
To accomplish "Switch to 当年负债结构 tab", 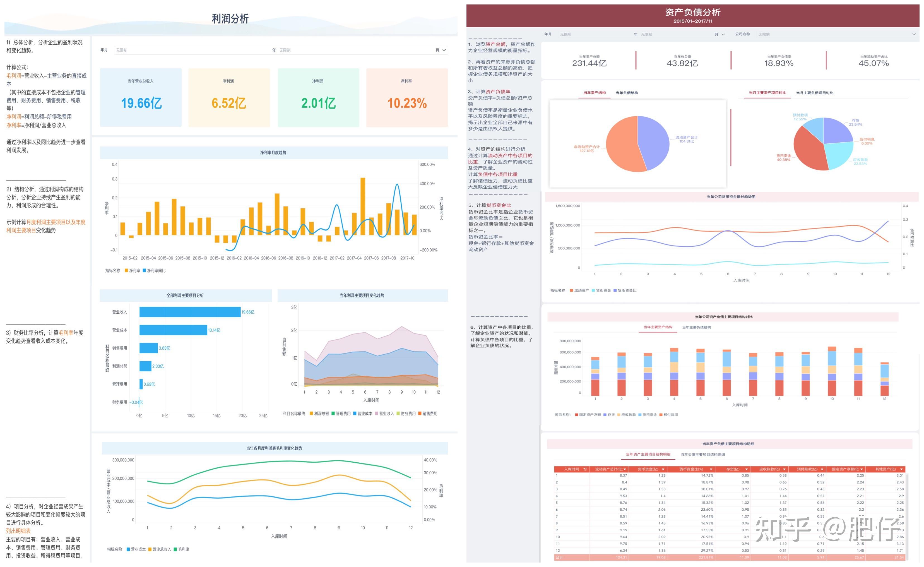I will [x=627, y=93].
